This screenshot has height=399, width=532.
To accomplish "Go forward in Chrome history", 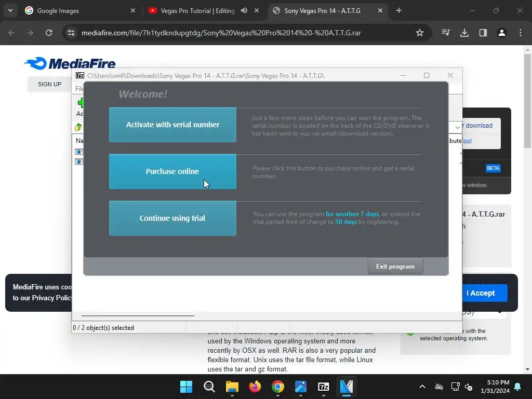I will [x=30, y=33].
